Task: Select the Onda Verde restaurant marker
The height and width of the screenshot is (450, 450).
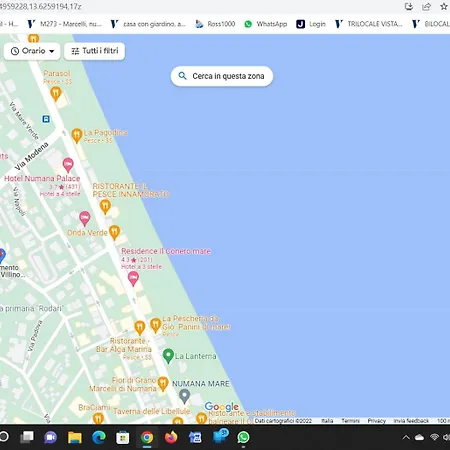Action: [114, 232]
